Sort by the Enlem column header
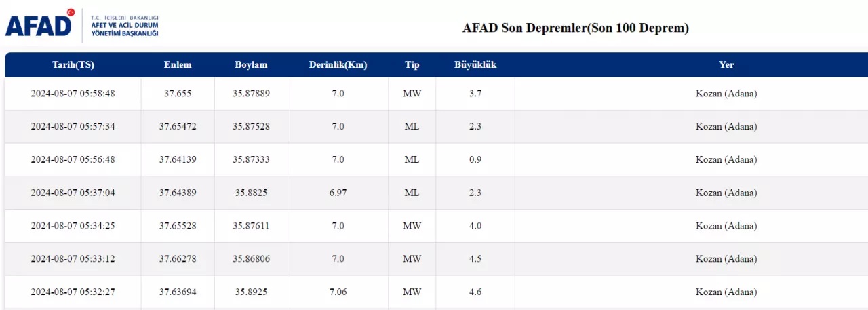Viewport: 868px width, 310px height. (x=178, y=65)
